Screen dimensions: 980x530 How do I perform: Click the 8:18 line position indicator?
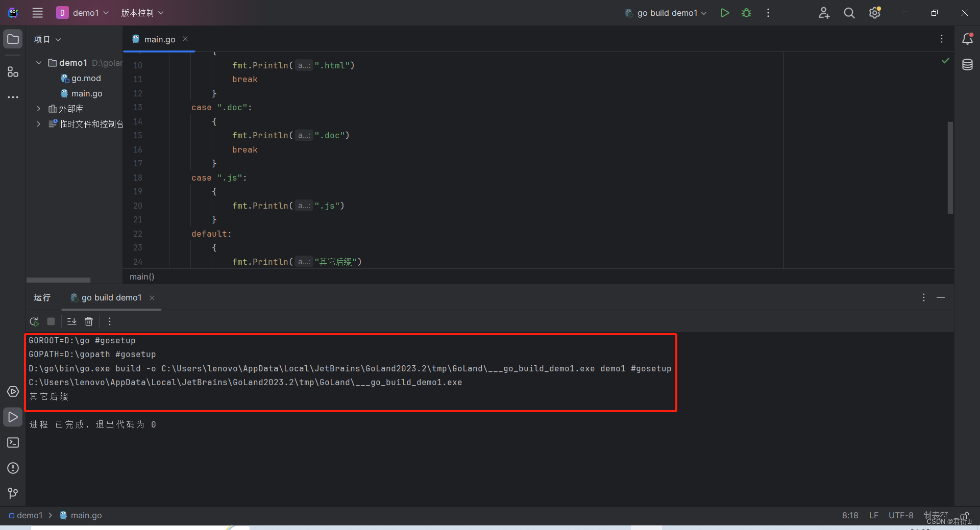coord(850,515)
